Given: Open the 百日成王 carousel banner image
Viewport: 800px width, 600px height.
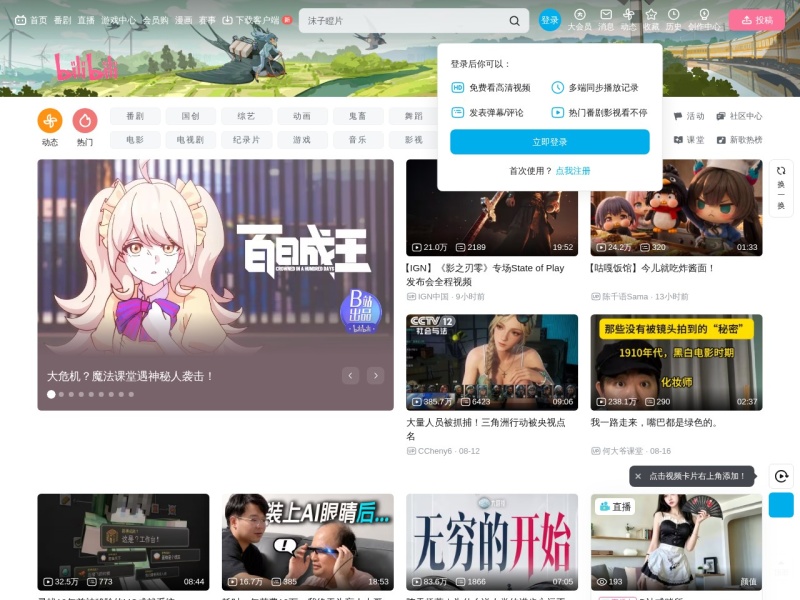Looking at the screenshot, I should (x=215, y=285).
